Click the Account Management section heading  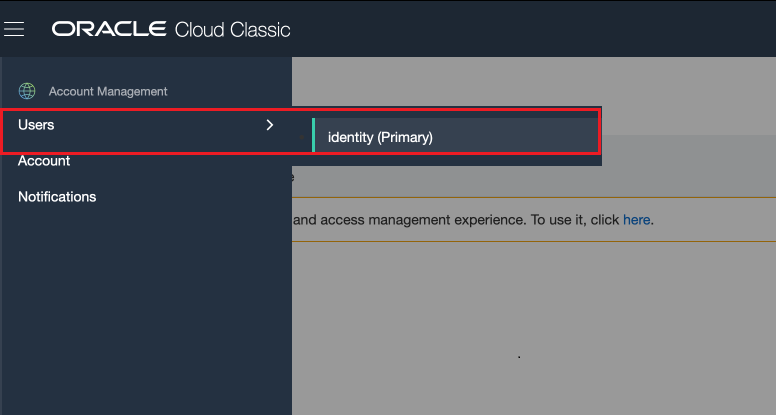(x=108, y=91)
